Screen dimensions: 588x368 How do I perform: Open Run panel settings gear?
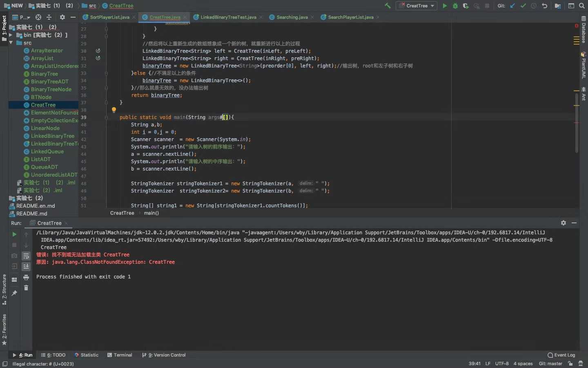(x=563, y=223)
